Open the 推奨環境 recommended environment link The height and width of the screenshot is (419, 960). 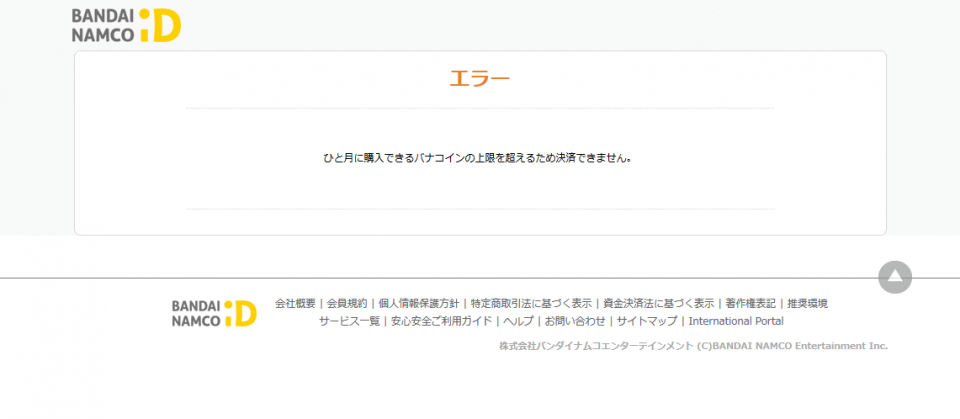point(807,303)
